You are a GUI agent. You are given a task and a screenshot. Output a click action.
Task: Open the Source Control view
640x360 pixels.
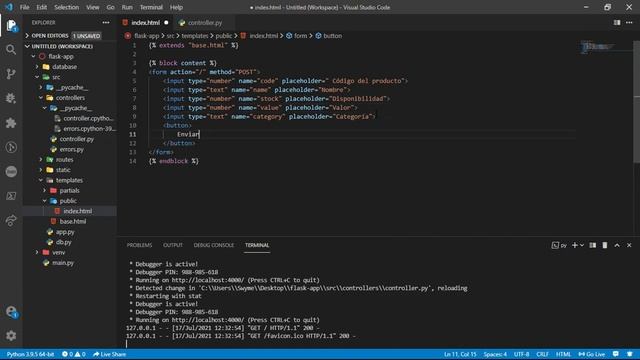coord(11,74)
